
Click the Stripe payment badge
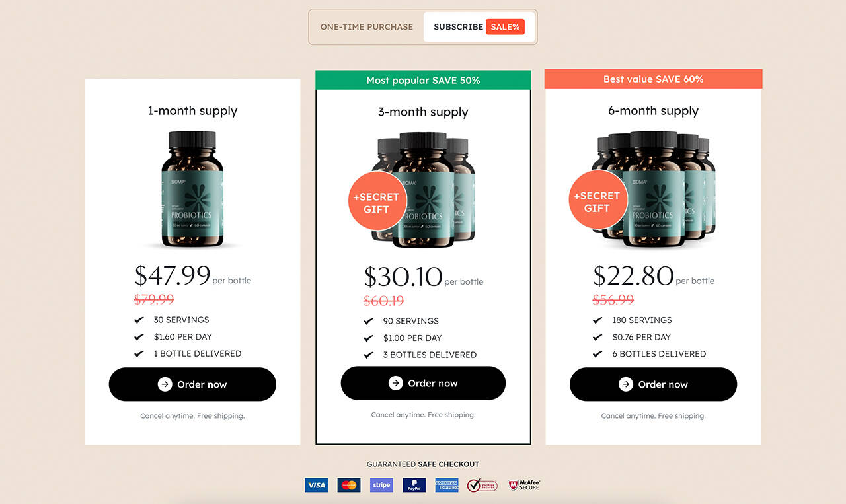(381, 485)
